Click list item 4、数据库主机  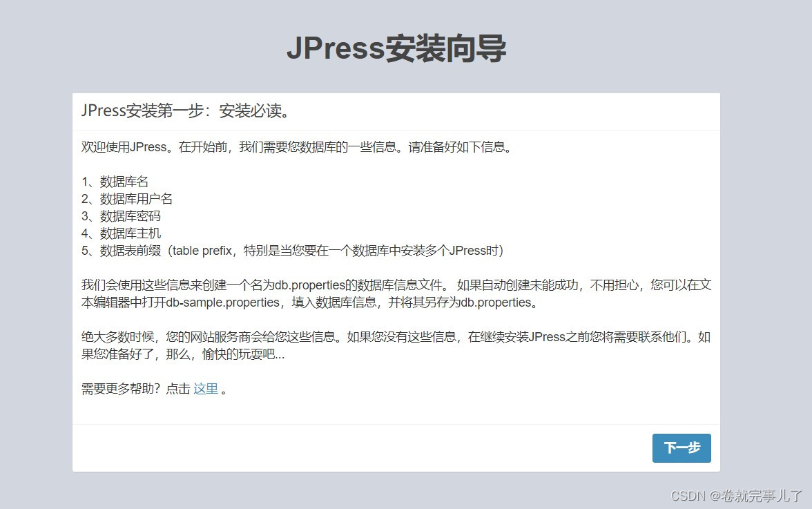(x=122, y=233)
